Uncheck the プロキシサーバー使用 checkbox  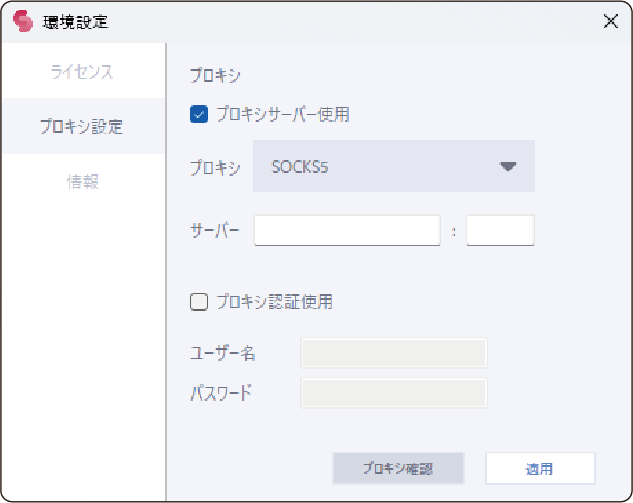(198, 114)
